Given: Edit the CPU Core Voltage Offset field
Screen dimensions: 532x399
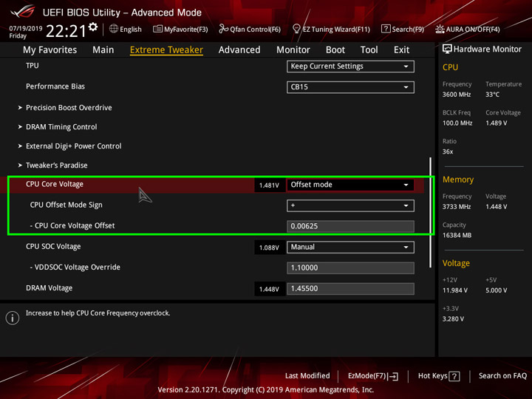Looking at the screenshot, I should tap(350, 226).
